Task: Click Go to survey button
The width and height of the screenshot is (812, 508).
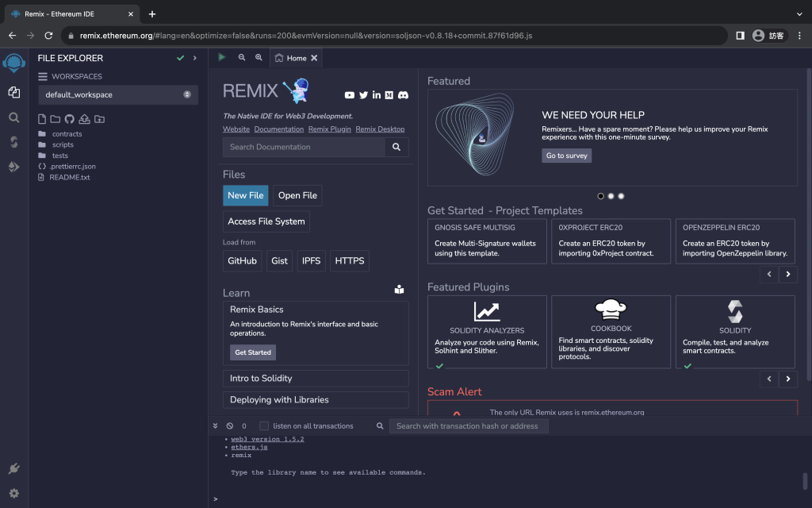Action: pyautogui.click(x=566, y=156)
